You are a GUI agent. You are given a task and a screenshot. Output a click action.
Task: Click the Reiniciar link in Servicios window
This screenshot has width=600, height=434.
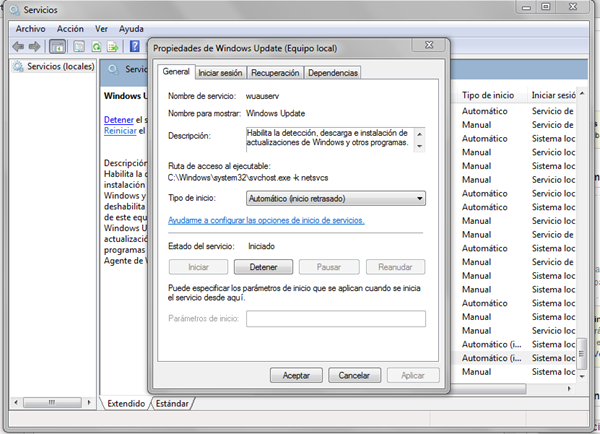pos(120,131)
